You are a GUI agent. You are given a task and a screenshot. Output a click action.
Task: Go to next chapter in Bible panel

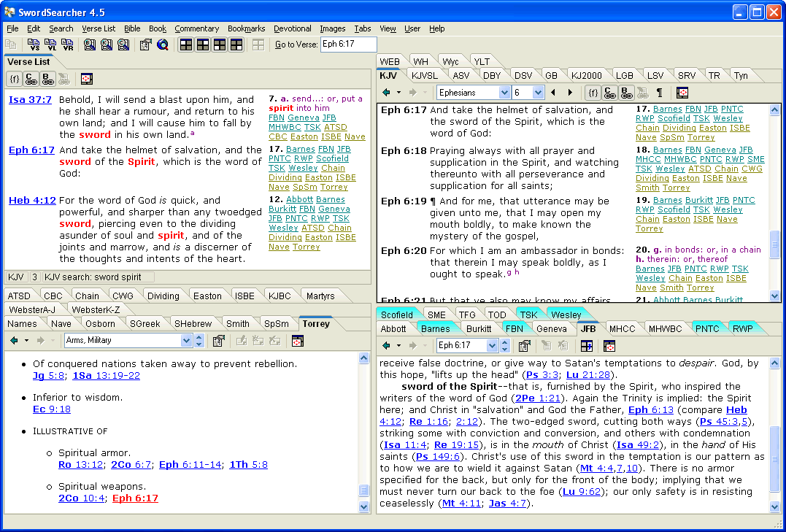click(x=569, y=93)
